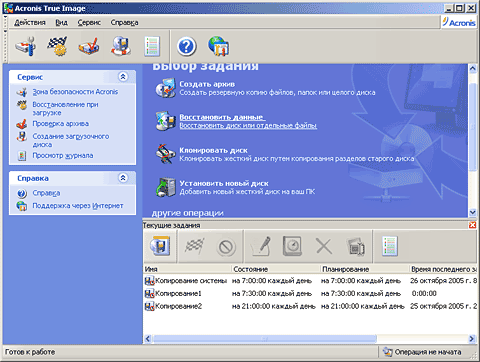Image resolution: width=480 pixels, height=362 pixels.
Task: Close the Текущие задания pane with red X
Action: pyautogui.click(x=472, y=225)
